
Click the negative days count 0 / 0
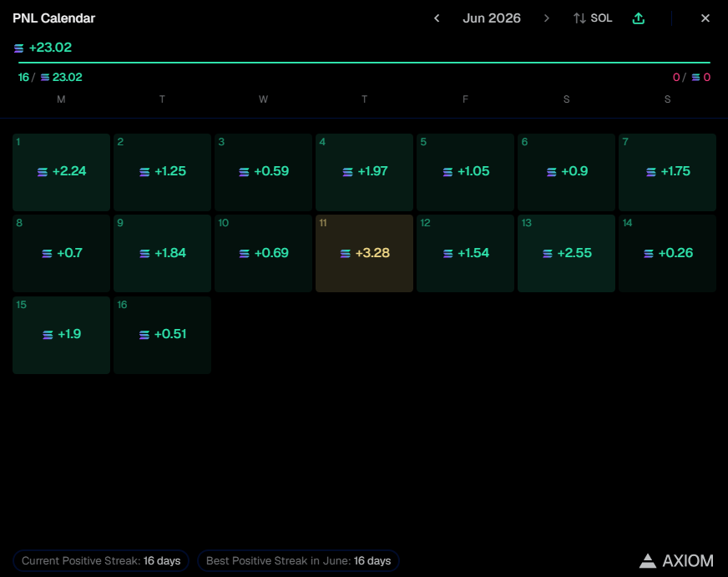pos(691,77)
